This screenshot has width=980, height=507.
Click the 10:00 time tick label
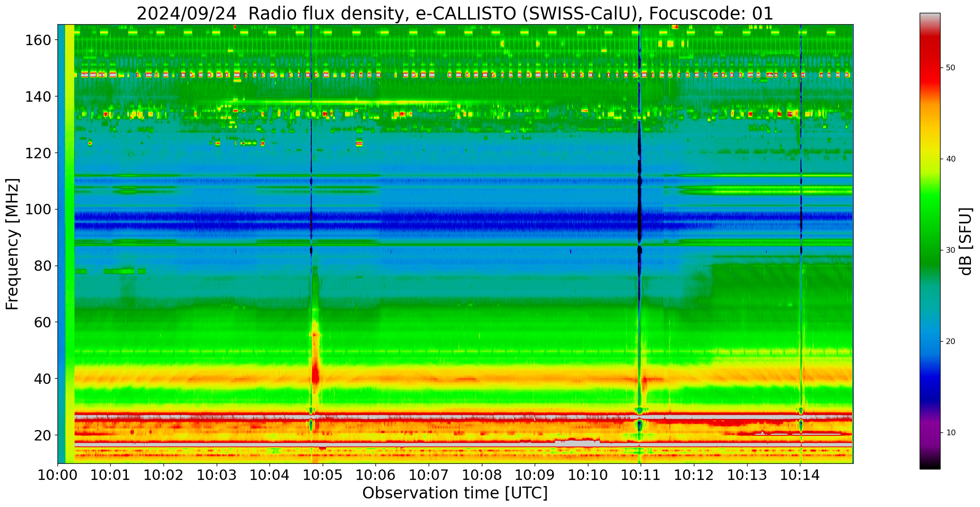coord(58,475)
